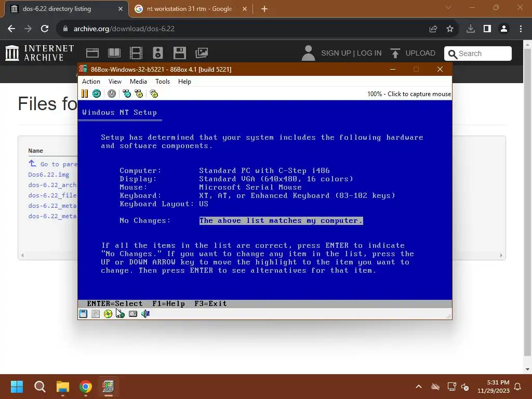Screen dimensions: 532x399
Task: Open Internet Archive Texts book icon
Action: (x=114, y=53)
